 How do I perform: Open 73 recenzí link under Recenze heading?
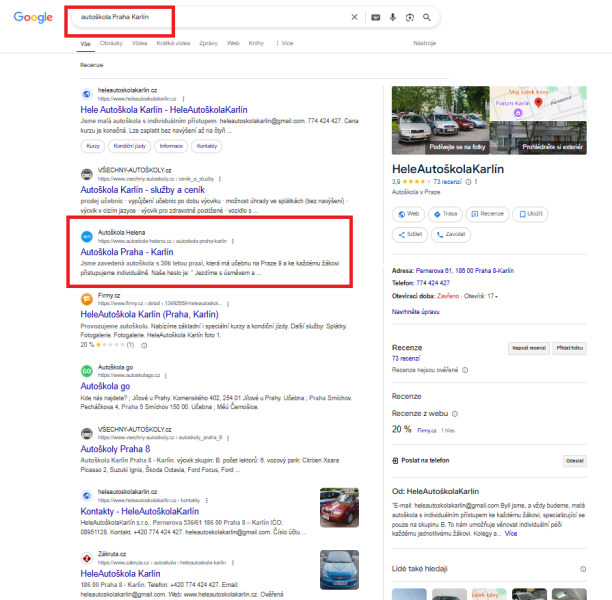tap(406, 358)
